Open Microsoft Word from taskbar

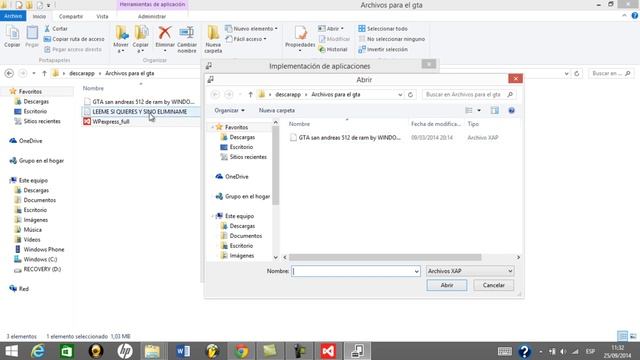click(x=183, y=351)
